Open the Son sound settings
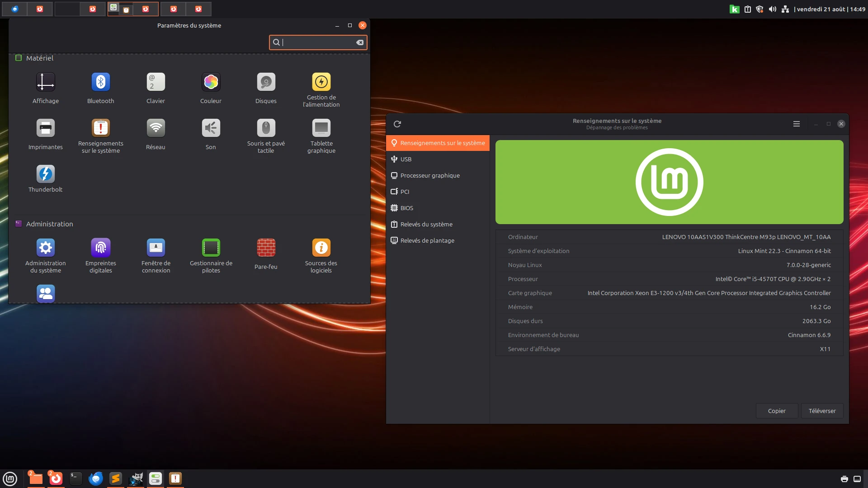Viewport: 868px width, 488px height. [211, 135]
